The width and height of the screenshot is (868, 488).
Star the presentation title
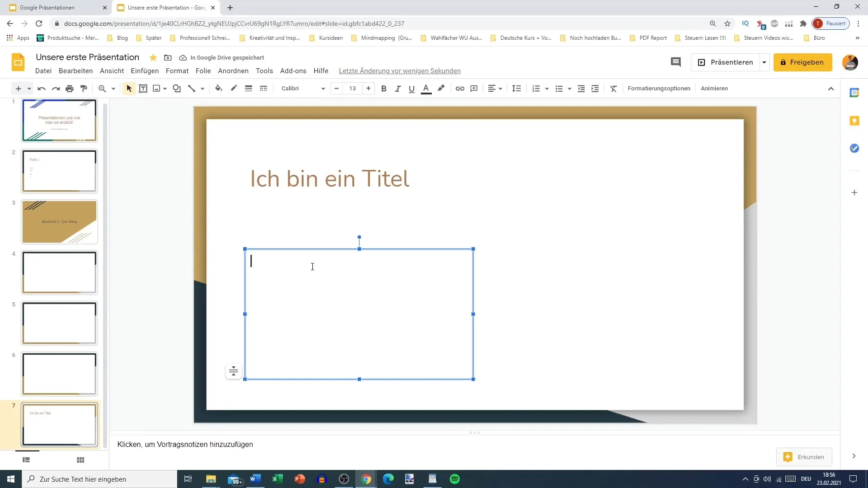tap(153, 57)
